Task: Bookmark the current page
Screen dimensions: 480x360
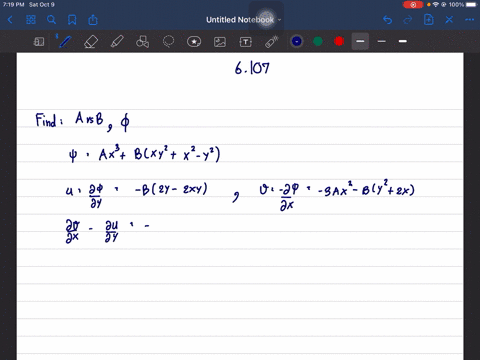Action: tap(72, 20)
